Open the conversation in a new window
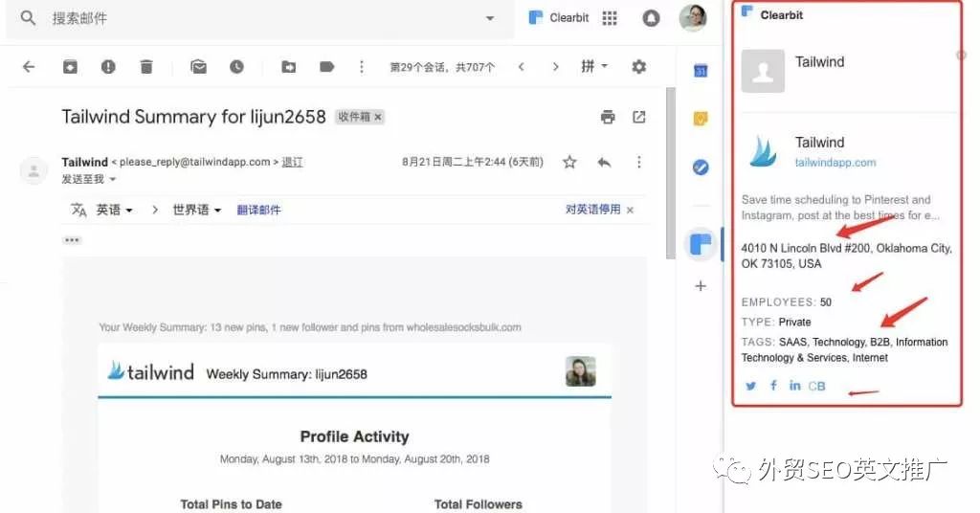The height and width of the screenshot is (513, 980). tap(638, 117)
